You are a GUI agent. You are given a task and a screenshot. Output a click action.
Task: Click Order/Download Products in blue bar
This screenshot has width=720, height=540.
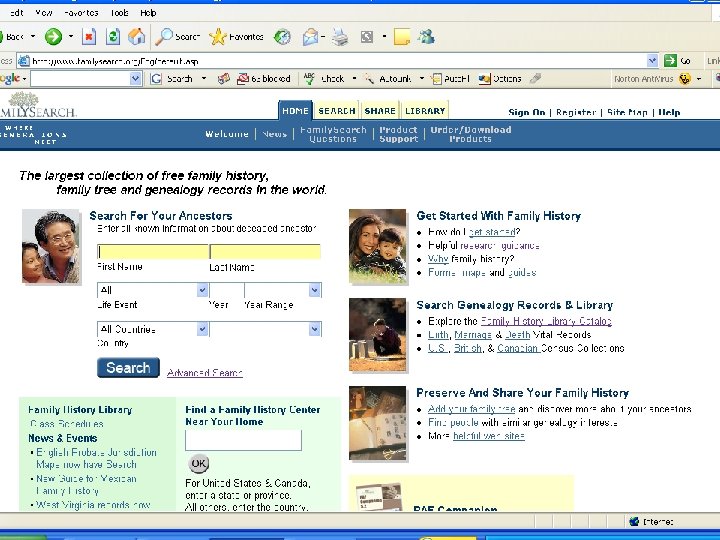471,134
